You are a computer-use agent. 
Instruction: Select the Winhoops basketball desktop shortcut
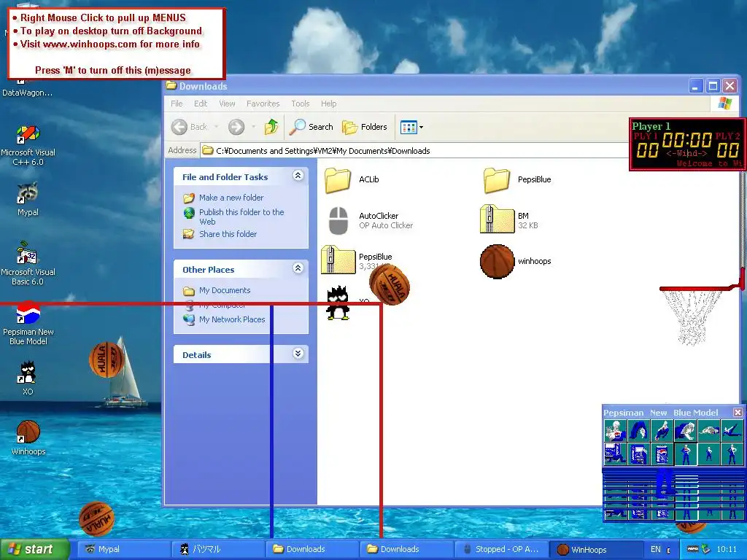(x=28, y=438)
